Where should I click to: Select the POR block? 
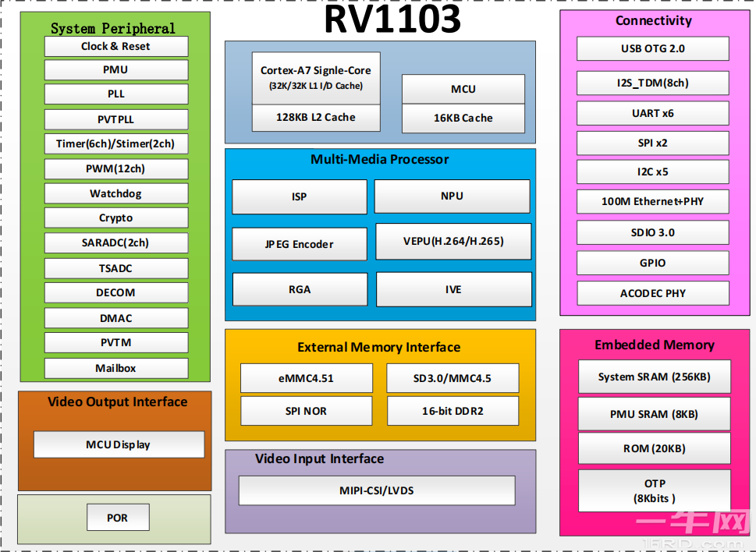pos(118,517)
